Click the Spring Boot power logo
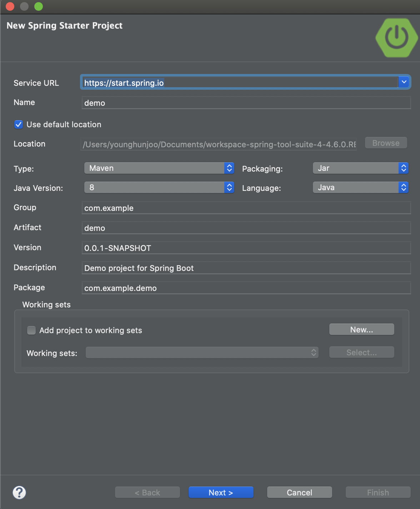 [397, 38]
